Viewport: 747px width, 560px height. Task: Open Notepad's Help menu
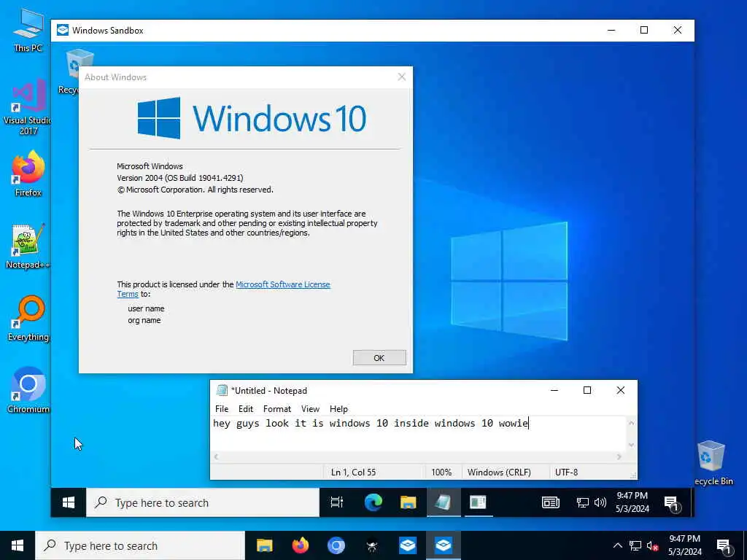point(338,408)
